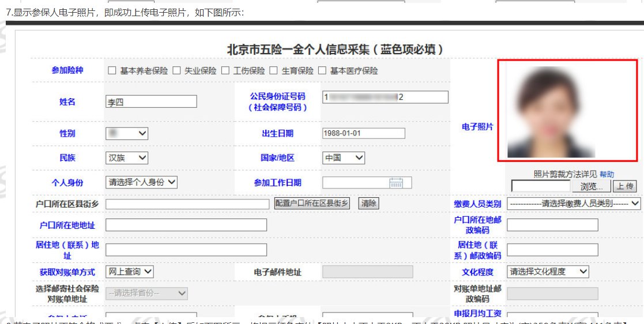Expand the 性别 dropdown
The height and width of the screenshot is (324, 644).
point(127,134)
